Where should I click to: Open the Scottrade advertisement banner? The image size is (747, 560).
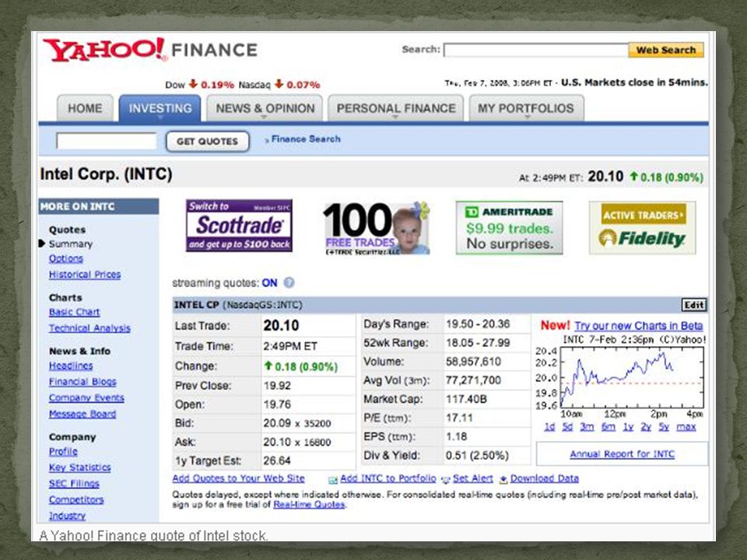pyautogui.click(x=239, y=226)
